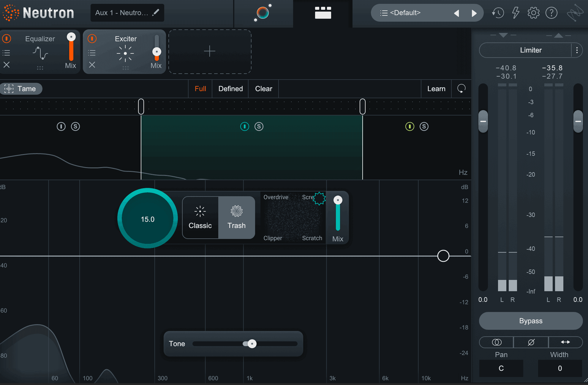Open the Mix Assistant orb icon
The height and width of the screenshot is (385, 588).
[263, 13]
